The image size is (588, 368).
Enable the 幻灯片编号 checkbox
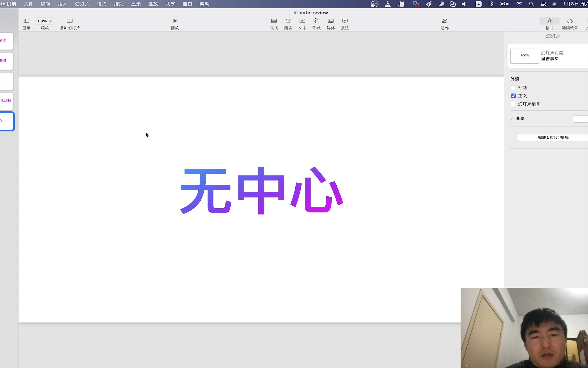(513, 104)
